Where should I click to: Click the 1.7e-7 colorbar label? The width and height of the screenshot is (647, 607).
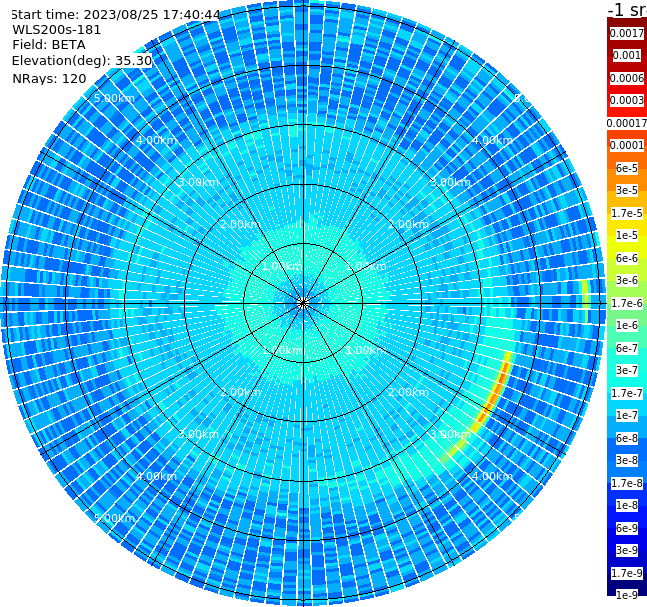tap(627, 393)
